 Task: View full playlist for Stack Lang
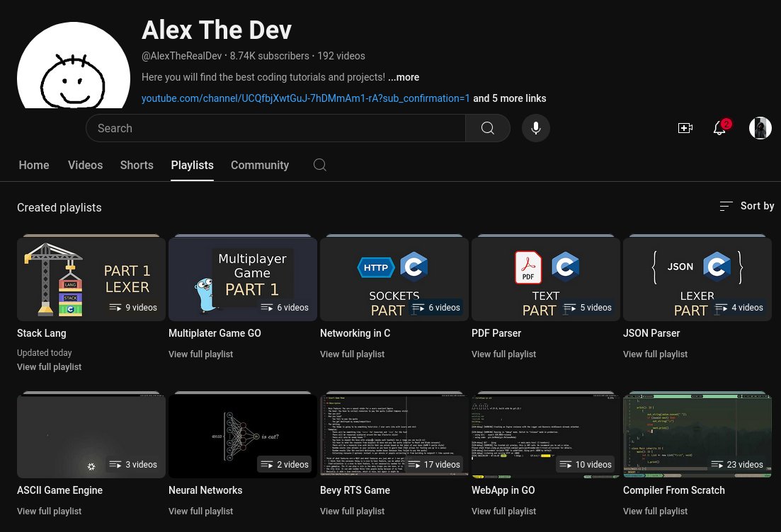coord(50,366)
